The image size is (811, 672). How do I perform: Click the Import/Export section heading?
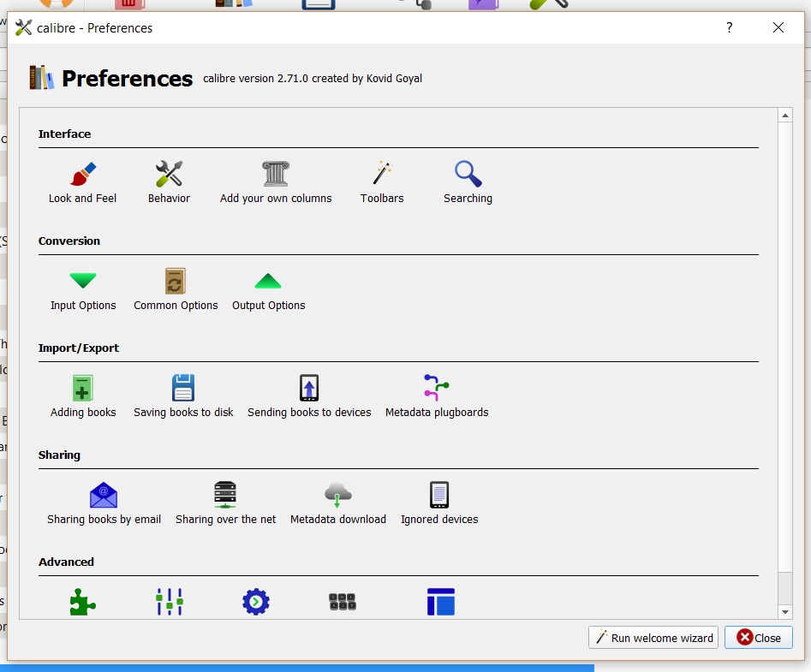[x=79, y=348]
